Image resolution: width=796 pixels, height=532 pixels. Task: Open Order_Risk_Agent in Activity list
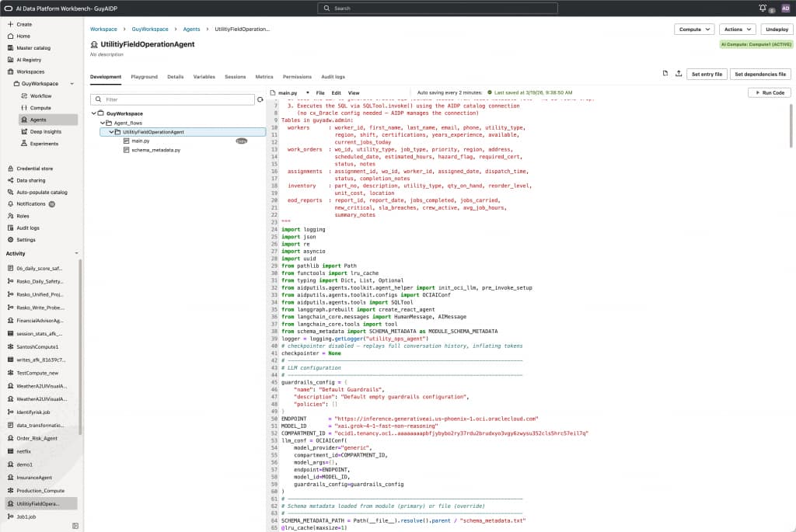(33, 438)
